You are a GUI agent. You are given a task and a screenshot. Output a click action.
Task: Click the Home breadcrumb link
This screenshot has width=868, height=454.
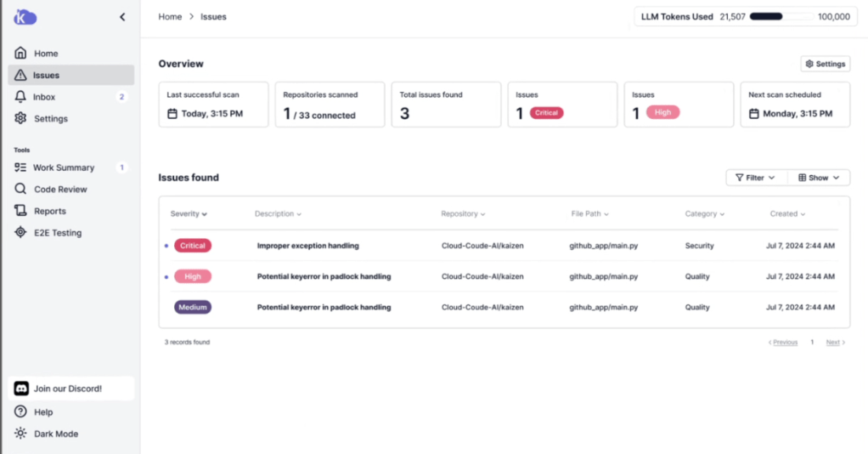(170, 17)
